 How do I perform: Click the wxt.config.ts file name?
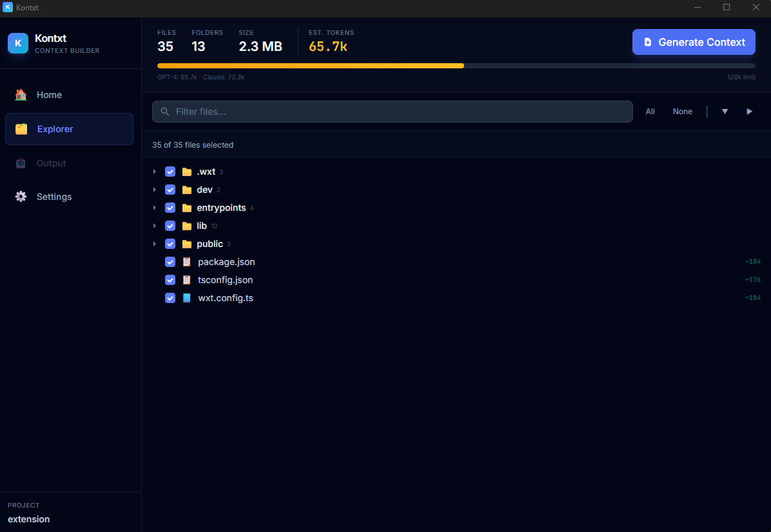(226, 298)
